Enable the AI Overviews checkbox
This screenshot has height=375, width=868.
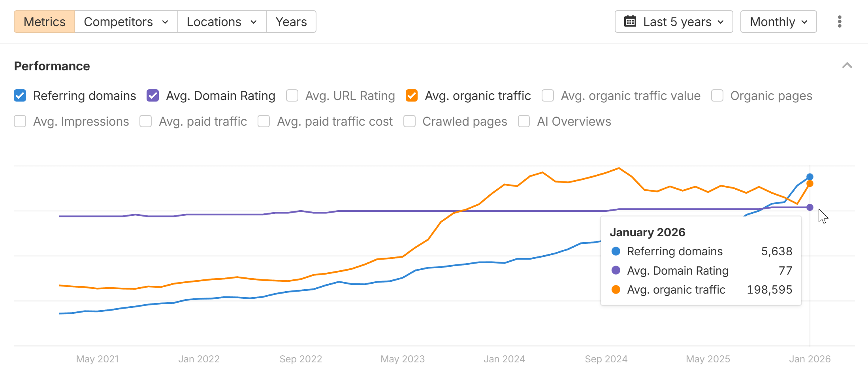(x=524, y=121)
